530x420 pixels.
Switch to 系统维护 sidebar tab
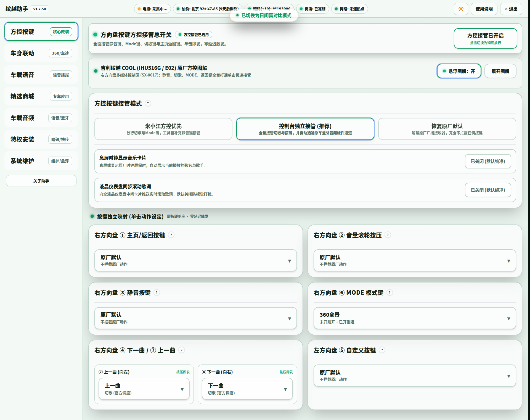(41, 161)
